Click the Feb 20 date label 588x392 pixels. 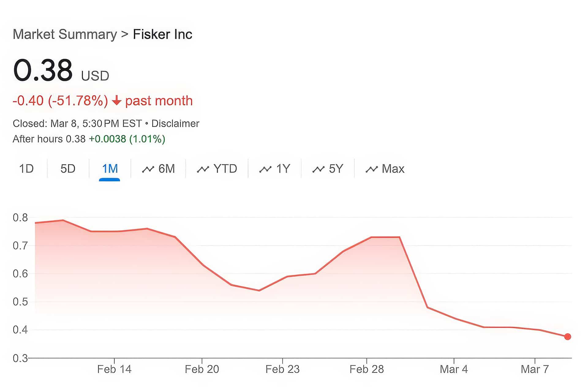[202, 369]
